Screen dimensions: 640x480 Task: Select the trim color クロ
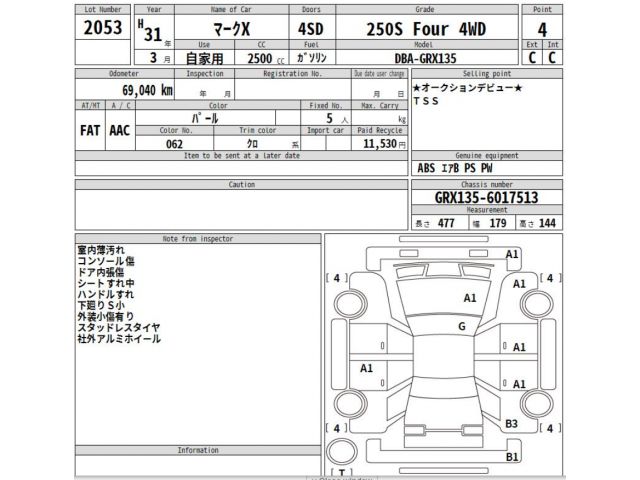[x=253, y=144]
